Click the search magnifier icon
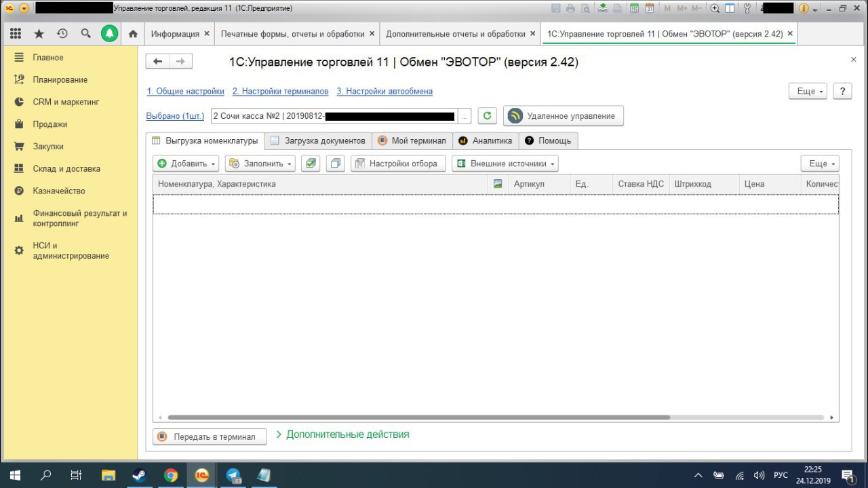Screen dimensions: 868x488 click(x=85, y=33)
